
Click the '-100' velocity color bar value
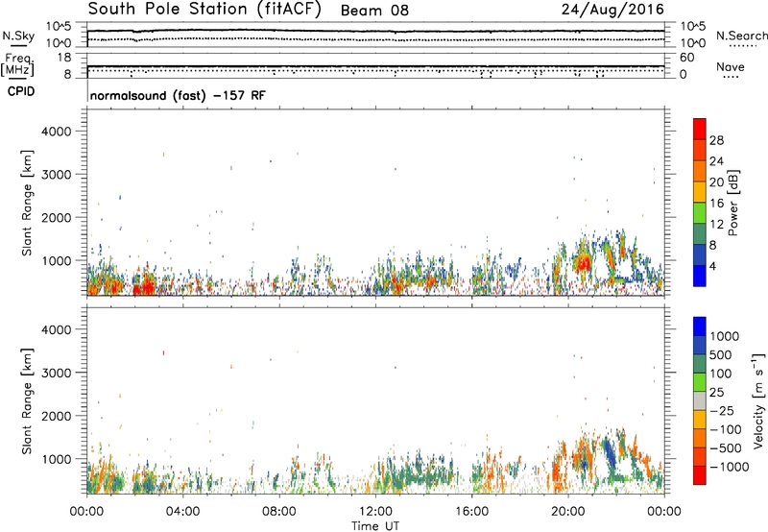pos(726,429)
